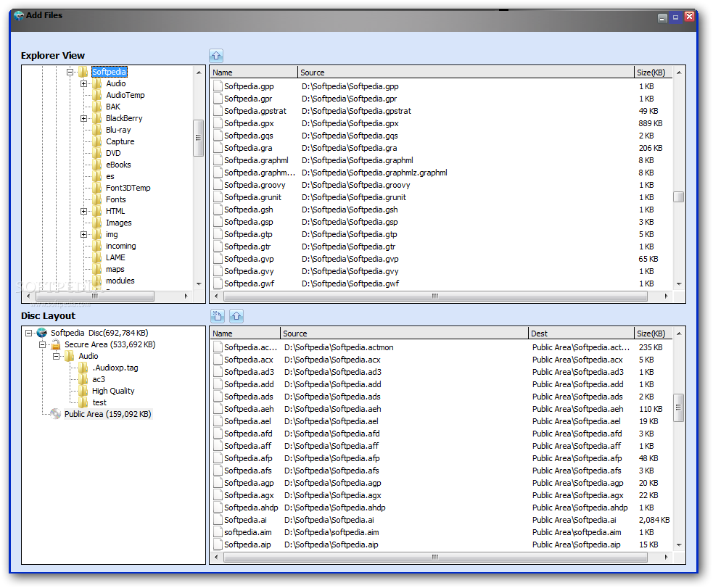The height and width of the screenshot is (588, 713).
Task: Select softpedia.aim in Disc Layout list
Action: click(248, 532)
